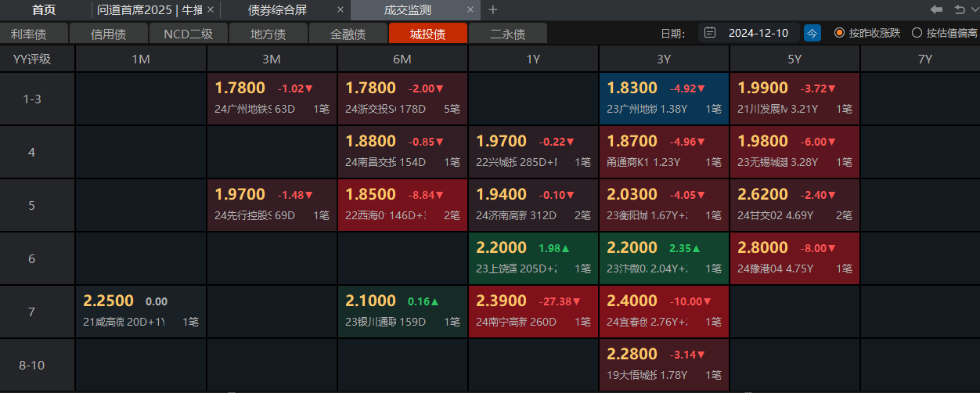The width and height of the screenshot is (980, 393).
Task: Select the 23上饶国 2.2000 green cell
Action: 533,258
